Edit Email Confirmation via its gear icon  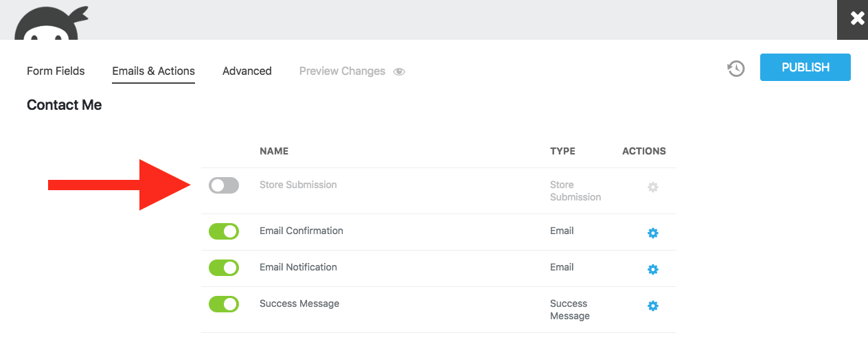pos(653,233)
